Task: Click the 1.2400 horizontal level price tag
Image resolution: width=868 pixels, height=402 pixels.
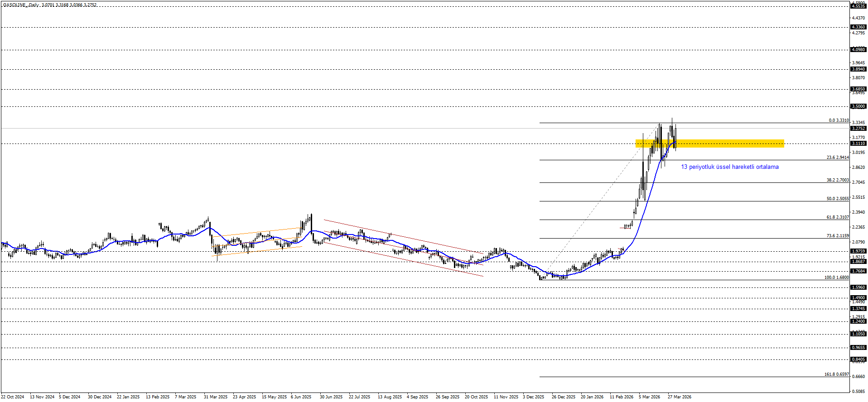Action: 858,321
